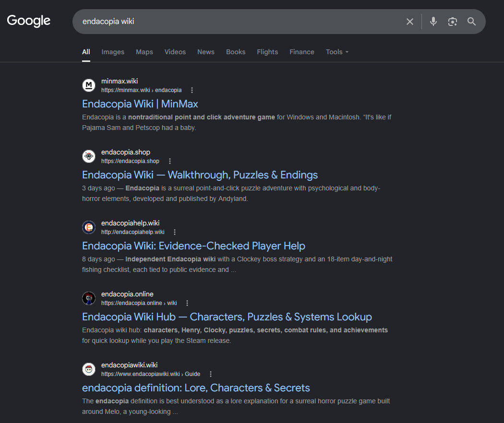Open Endacopia Wiki | MinMax result
The image size is (504, 423).
(140, 104)
